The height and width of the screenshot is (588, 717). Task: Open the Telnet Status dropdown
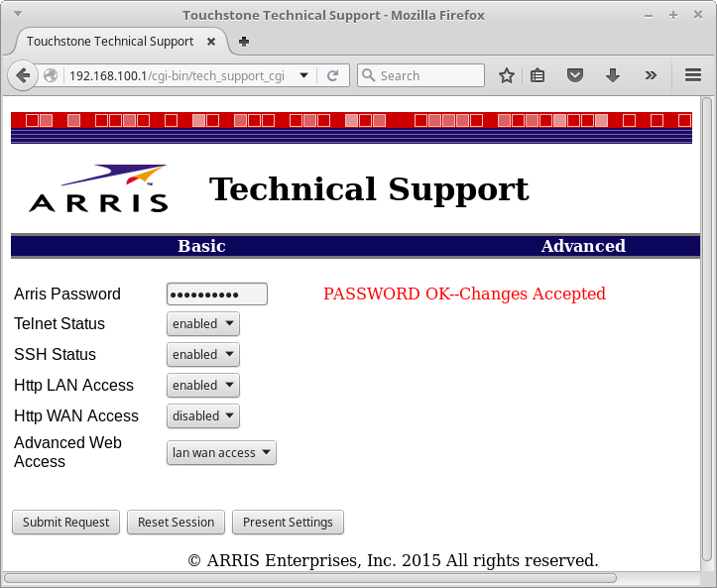click(203, 323)
